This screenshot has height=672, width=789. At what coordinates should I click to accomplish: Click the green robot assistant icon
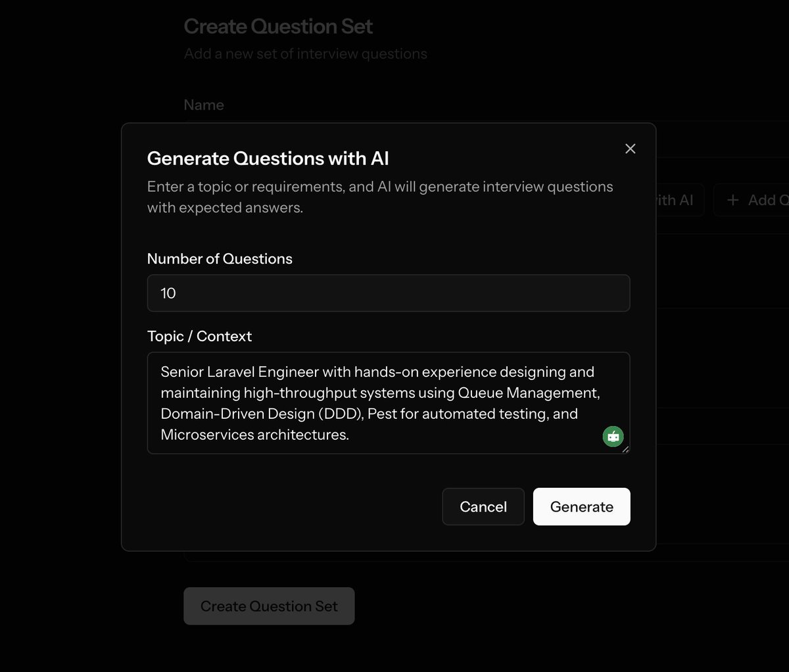[613, 437]
